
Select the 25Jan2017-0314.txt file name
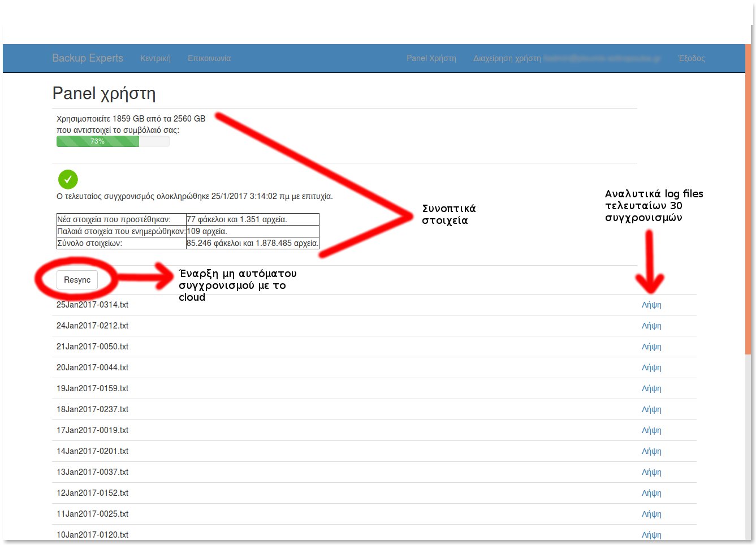tap(92, 305)
